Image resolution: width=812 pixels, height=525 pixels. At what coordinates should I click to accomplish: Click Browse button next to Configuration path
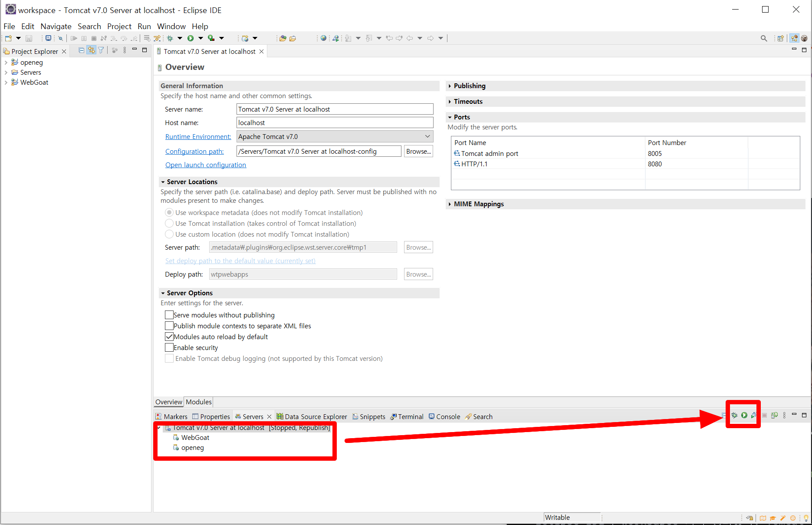[x=418, y=152]
